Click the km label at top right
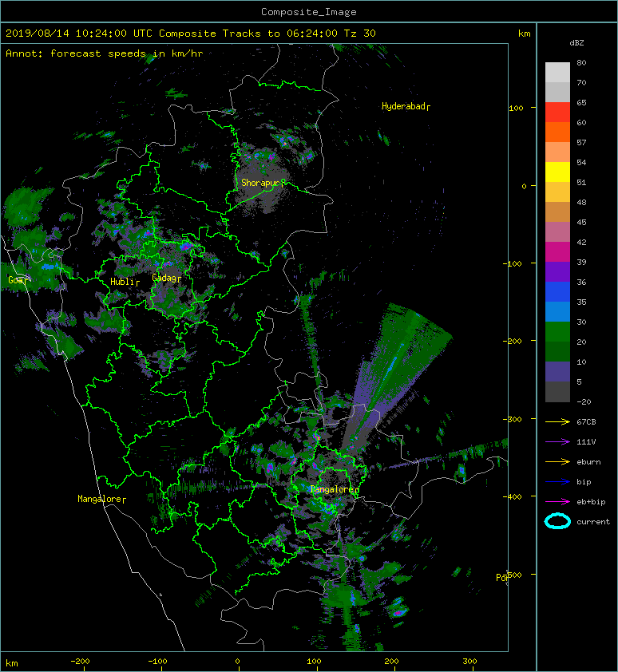 pos(524,34)
